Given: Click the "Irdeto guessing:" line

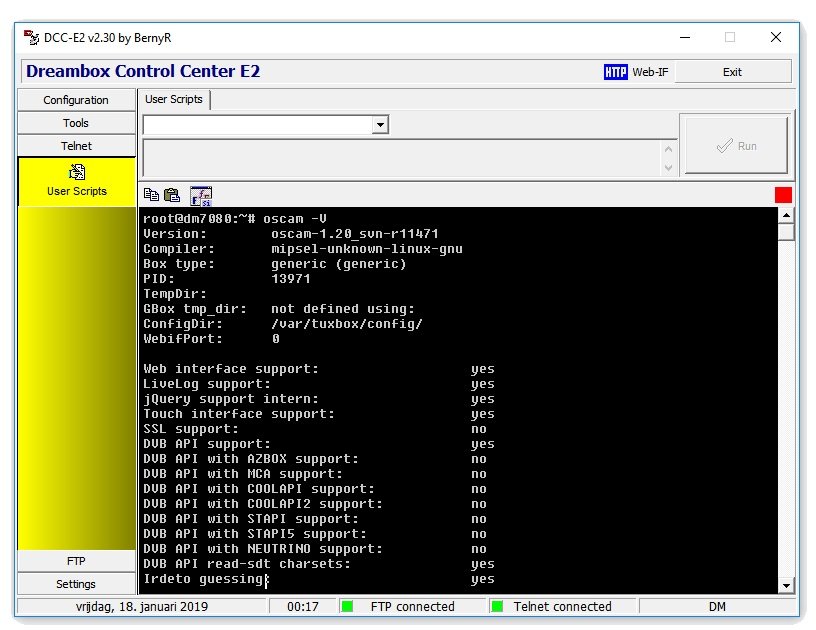Looking at the screenshot, I should click(206, 579).
